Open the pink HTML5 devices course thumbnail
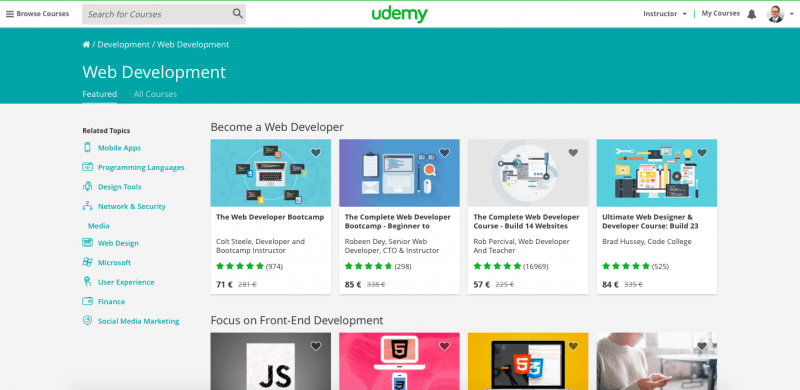 coord(399,361)
